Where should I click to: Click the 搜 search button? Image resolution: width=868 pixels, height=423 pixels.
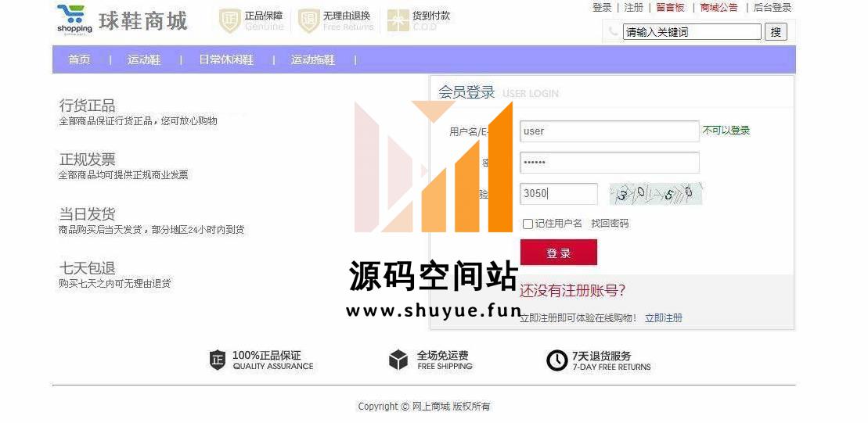tap(776, 32)
